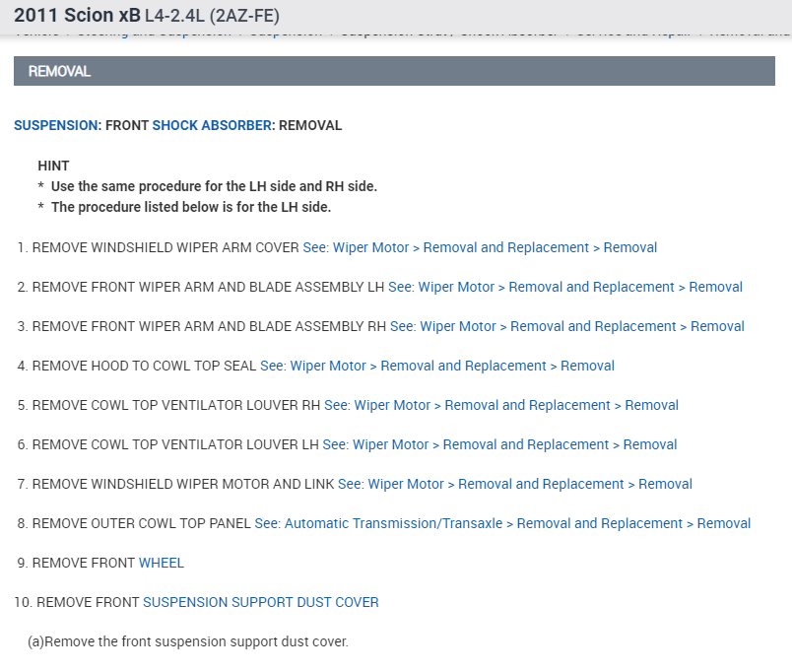The image size is (792, 672).
Task: Follow See link for wiper motor and link
Action: 515,484
